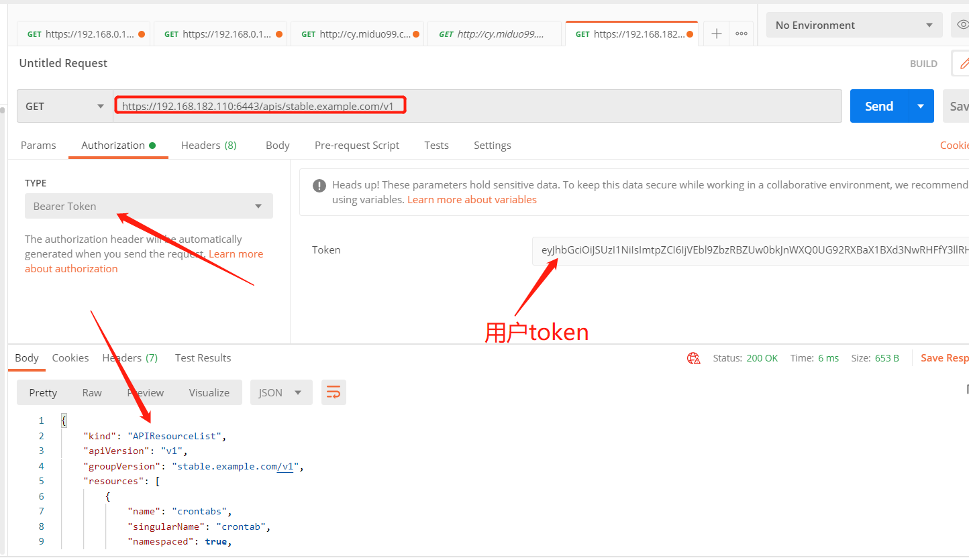
Task: Click the namespaced true value
Action: [216, 541]
